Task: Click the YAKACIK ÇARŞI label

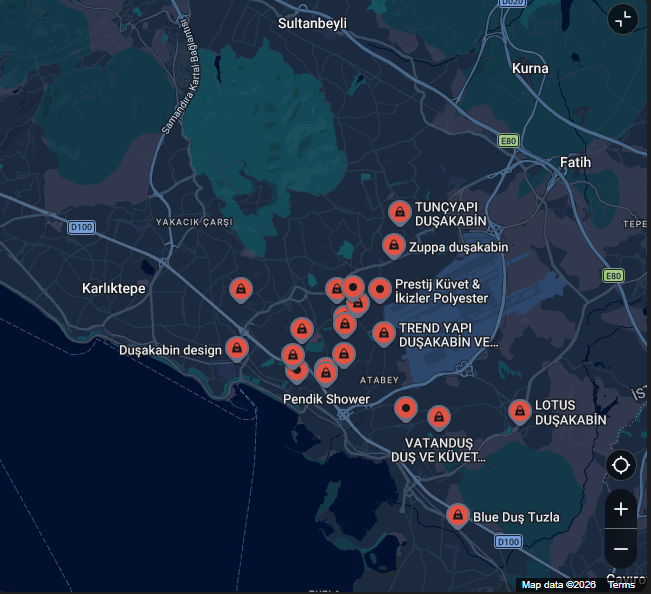Action: tap(194, 222)
